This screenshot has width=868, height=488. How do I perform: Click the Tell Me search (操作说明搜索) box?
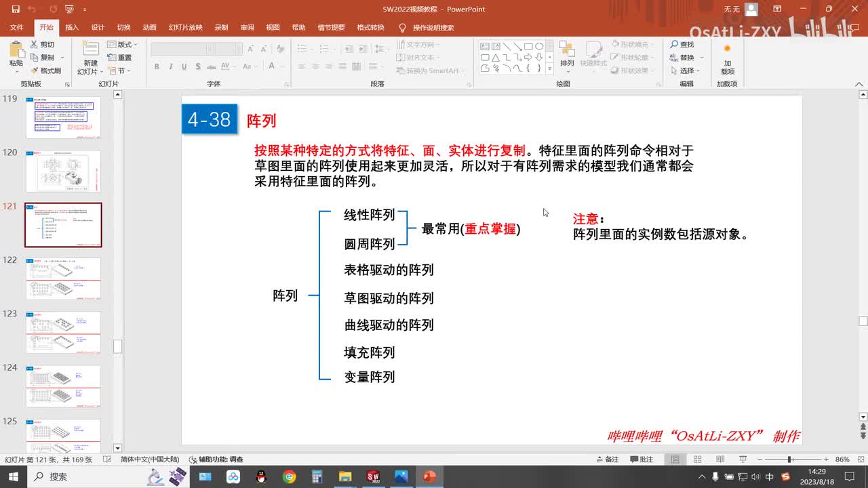click(x=427, y=28)
